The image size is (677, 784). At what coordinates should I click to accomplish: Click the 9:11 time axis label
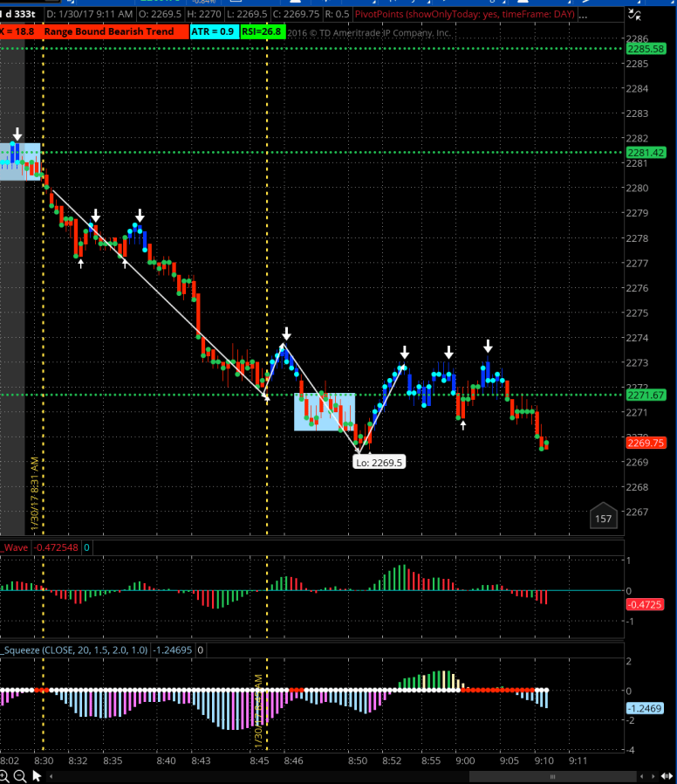578,760
